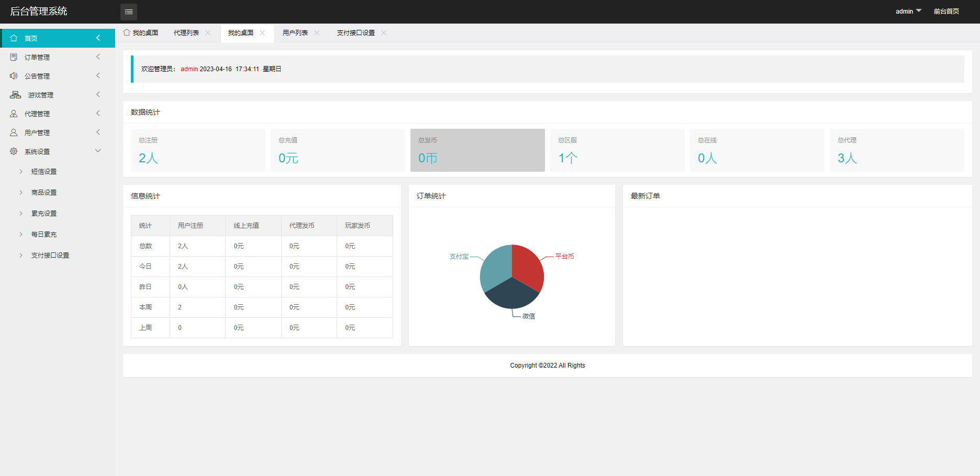Open the 累充设置 submenu item
This screenshot has height=476, width=980.
click(44, 214)
